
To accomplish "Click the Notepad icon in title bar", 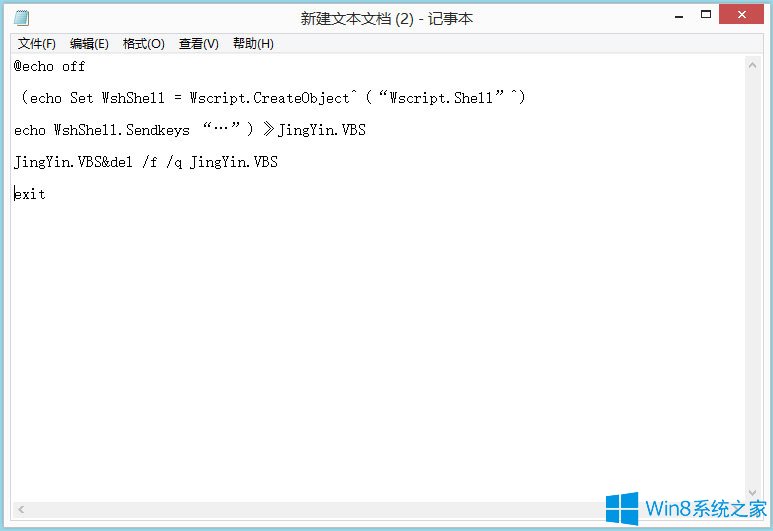I will point(21,18).
